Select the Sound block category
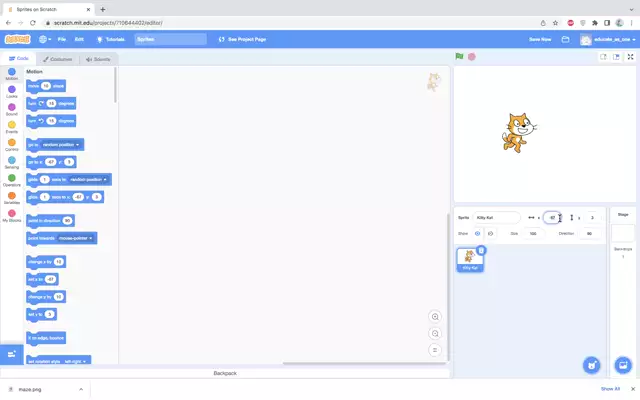Image resolution: width=640 pixels, height=400 pixels. coord(11,109)
